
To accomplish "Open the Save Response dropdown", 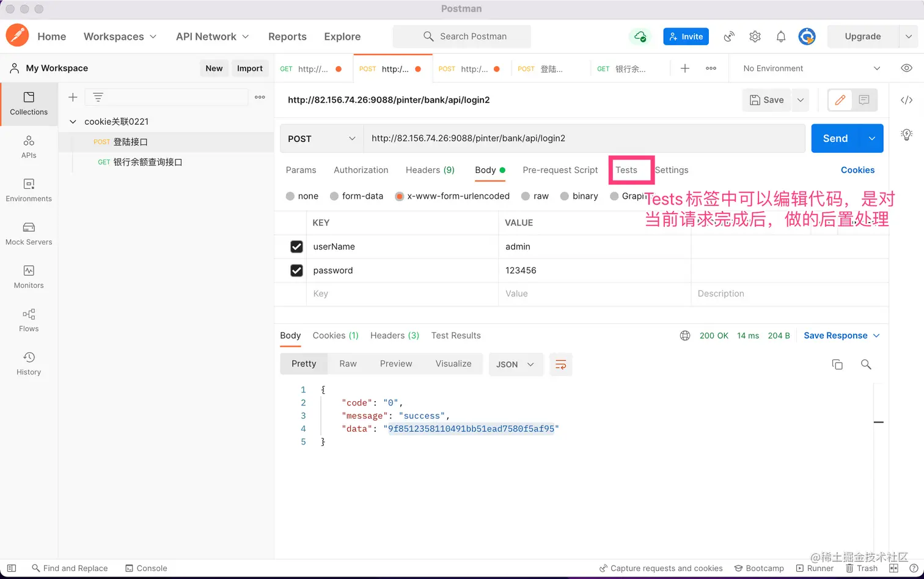I will [x=842, y=336].
